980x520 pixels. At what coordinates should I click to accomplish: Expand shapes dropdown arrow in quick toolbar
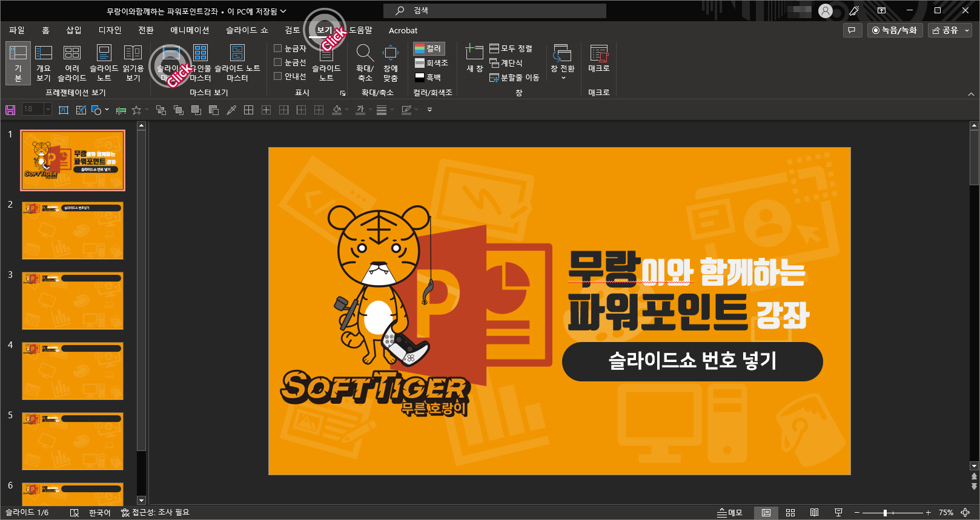click(x=107, y=110)
